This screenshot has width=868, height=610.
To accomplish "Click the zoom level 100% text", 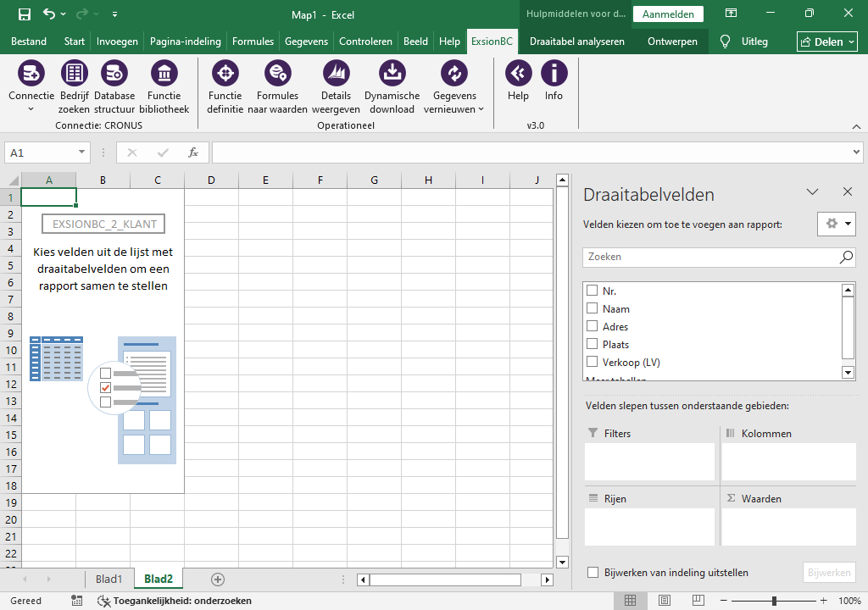I will click(849, 601).
